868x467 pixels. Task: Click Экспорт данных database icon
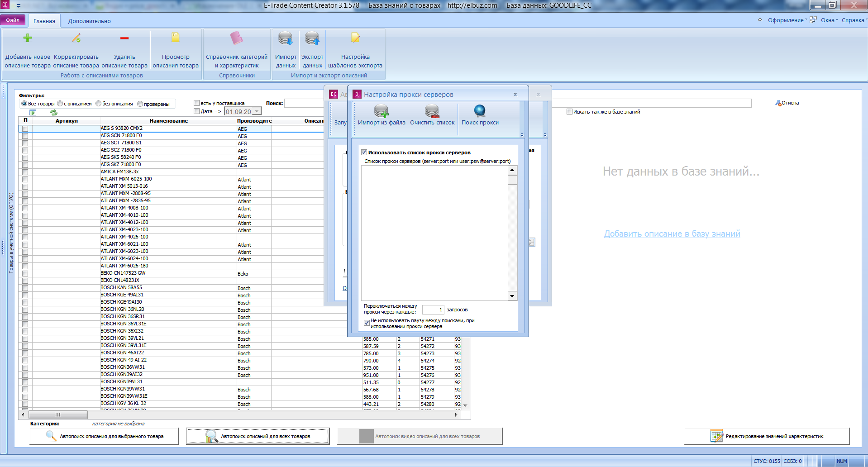(x=312, y=38)
